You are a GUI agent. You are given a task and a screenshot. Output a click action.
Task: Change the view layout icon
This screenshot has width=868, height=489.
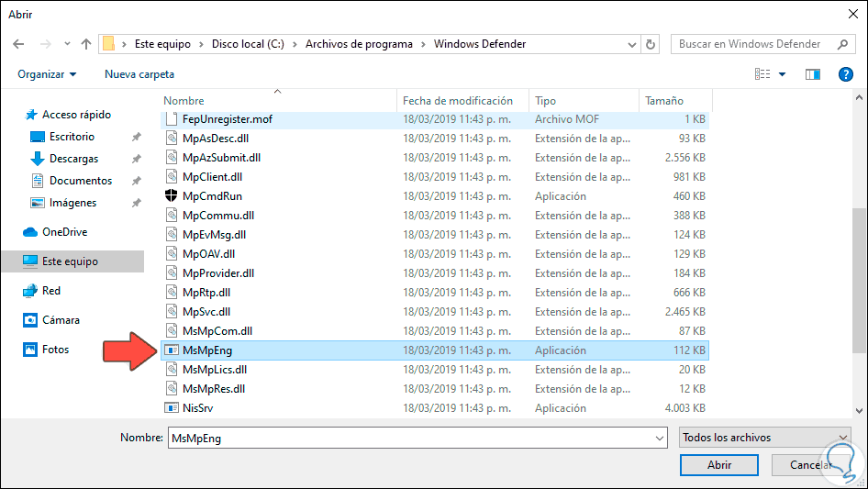click(x=762, y=74)
